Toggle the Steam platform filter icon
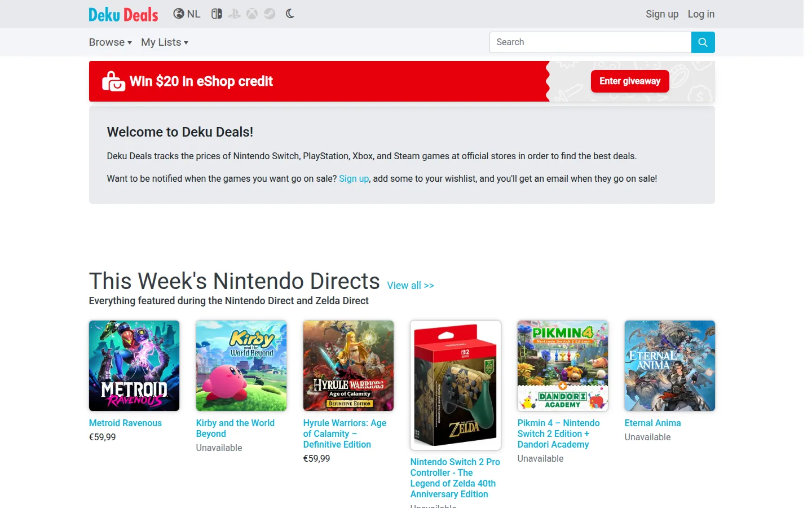 tap(270, 14)
